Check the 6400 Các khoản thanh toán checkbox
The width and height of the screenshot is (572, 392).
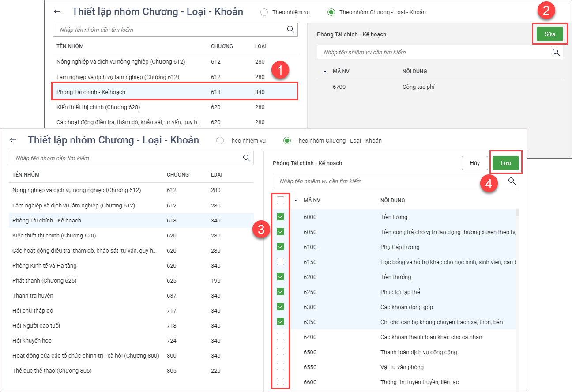click(280, 337)
